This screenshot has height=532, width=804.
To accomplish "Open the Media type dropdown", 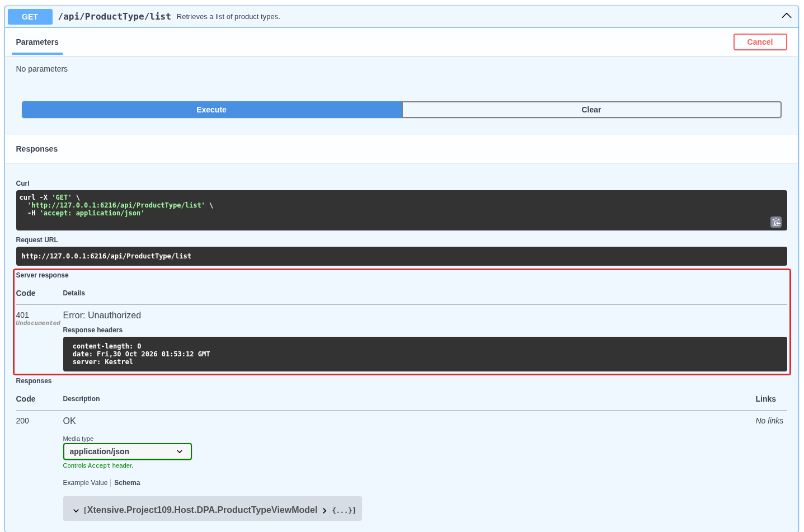I will [127, 451].
